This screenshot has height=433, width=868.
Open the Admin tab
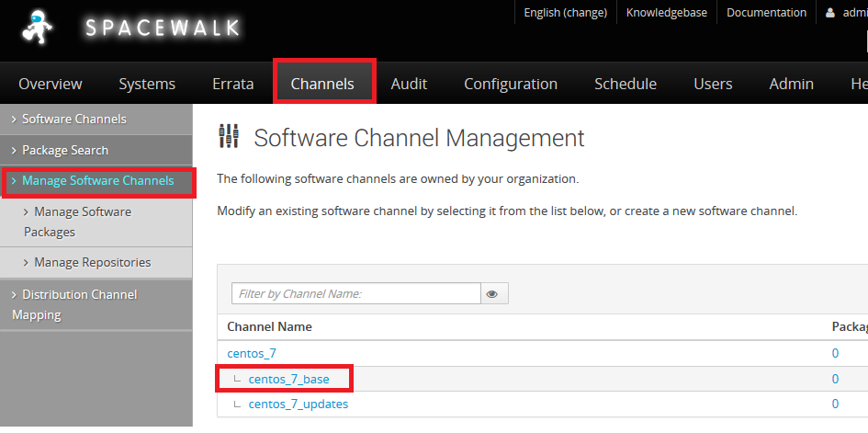(792, 84)
